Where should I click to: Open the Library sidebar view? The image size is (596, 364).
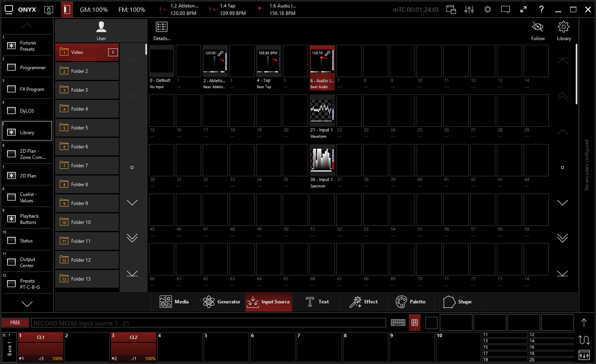tap(27, 131)
